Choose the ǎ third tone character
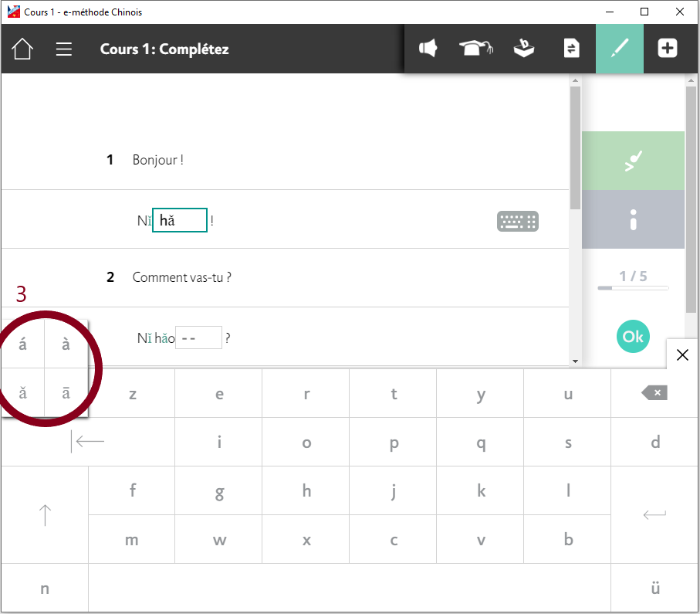Image resolution: width=700 pixels, height=614 pixels. 23,392
